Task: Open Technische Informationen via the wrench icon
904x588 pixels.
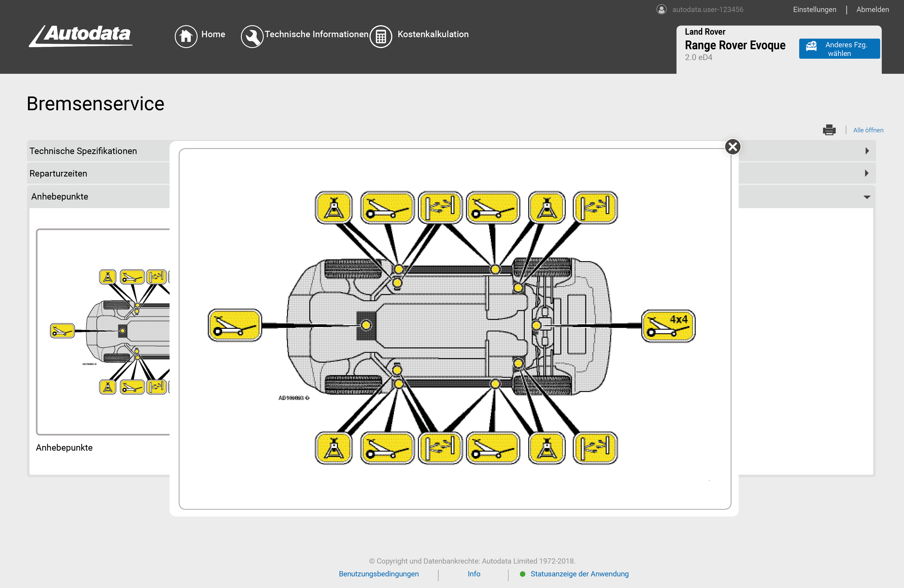Action: [252, 36]
